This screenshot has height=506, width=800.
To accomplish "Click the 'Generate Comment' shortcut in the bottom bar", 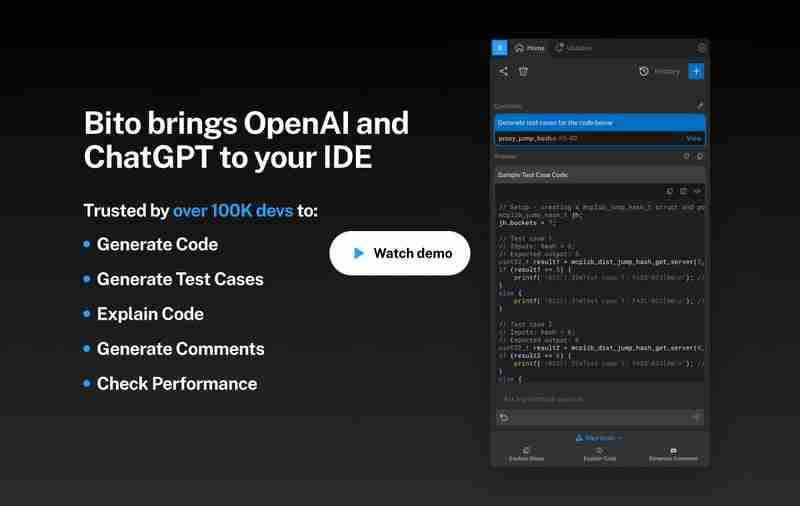I will pyautogui.click(x=673, y=454).
